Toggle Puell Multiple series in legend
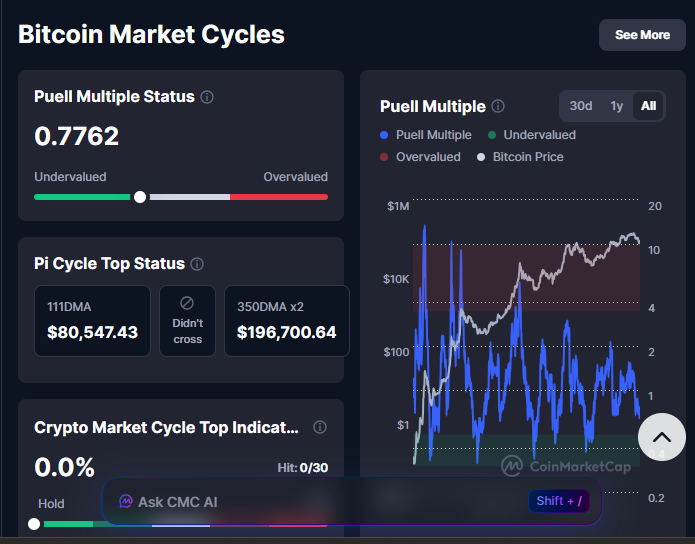 tap(426, 135)
